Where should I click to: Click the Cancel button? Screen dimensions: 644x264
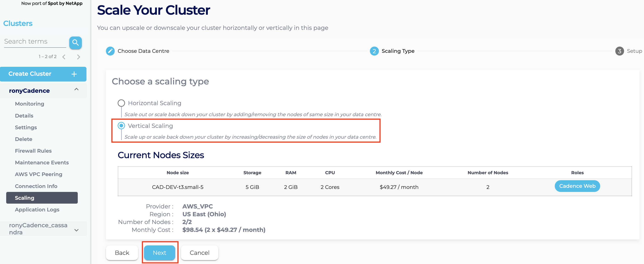pyautogui.click(x=199, y=253)
